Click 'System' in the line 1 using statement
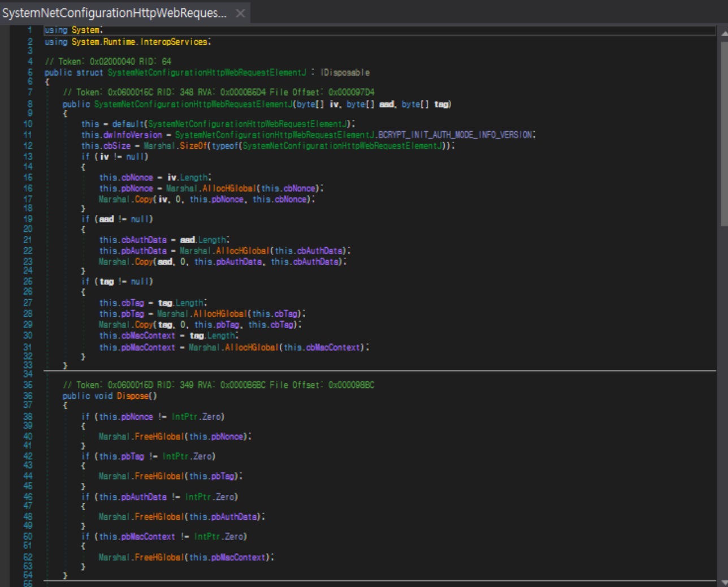This screenshot has width=728, height=587. point(86,30)
